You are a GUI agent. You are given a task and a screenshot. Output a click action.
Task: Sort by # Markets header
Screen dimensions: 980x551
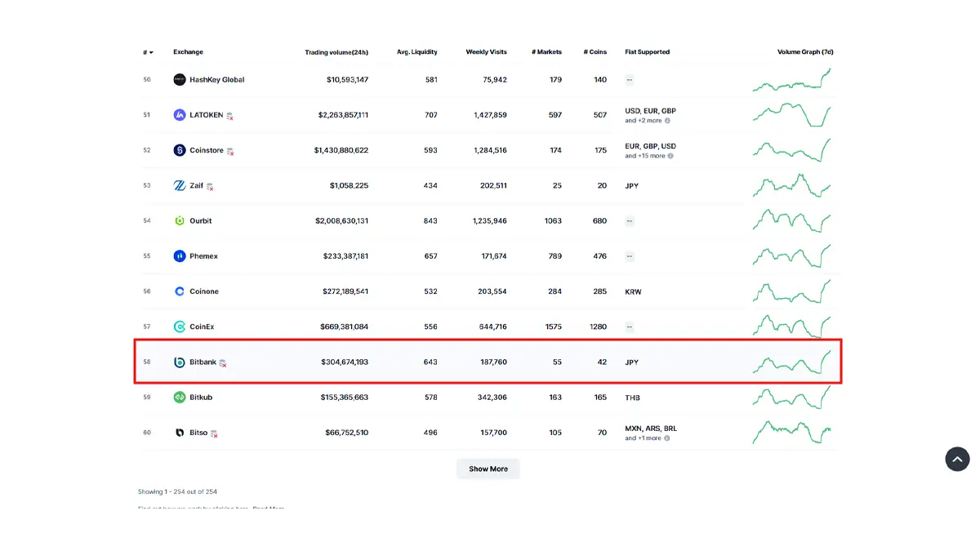(546, 52)
